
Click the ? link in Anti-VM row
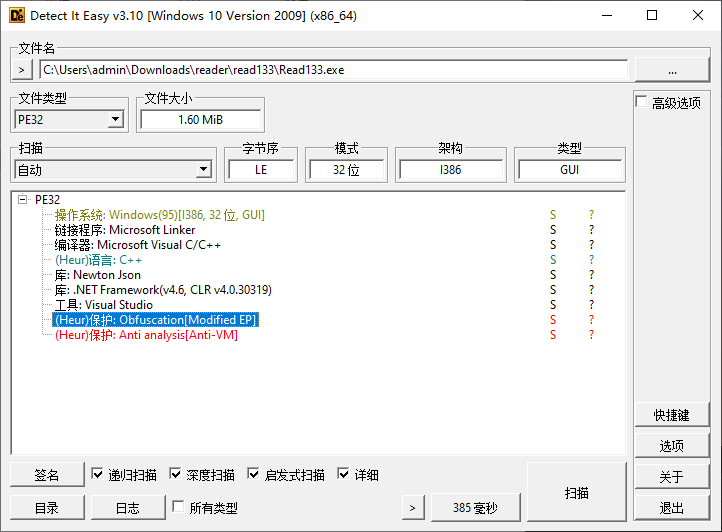[x=591, y=335]
